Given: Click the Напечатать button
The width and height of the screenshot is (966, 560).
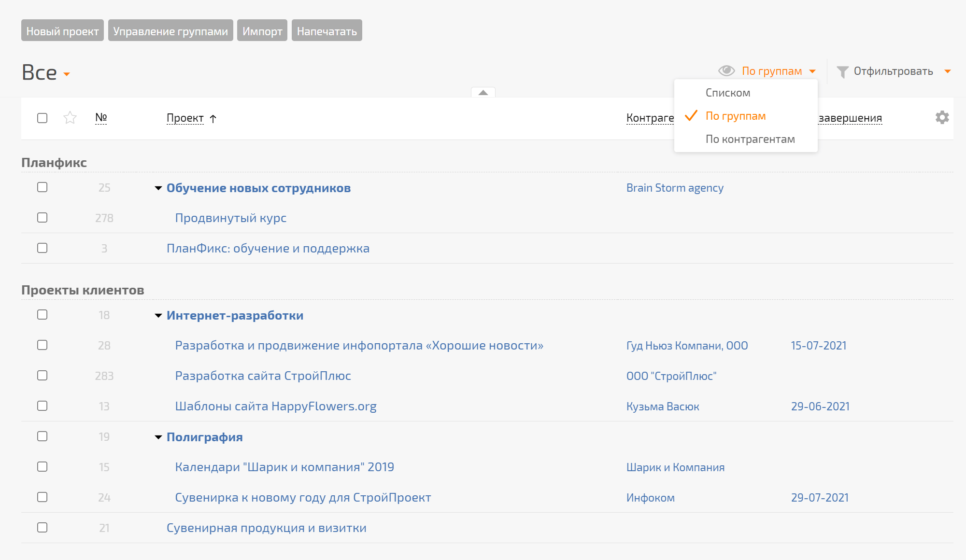Looking at the screenshot, I should click(327, 30).
